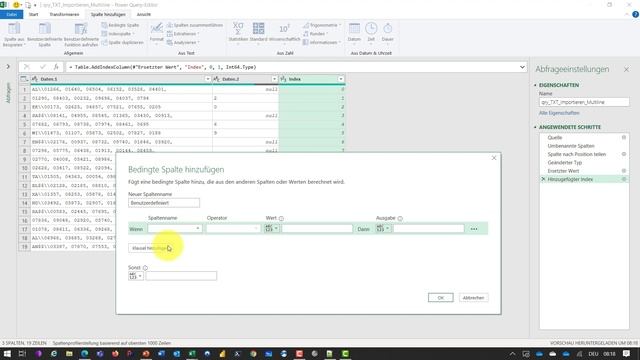Open the Format ribbon button
Viewport: 640px width, 360px height.
point(156,33)
